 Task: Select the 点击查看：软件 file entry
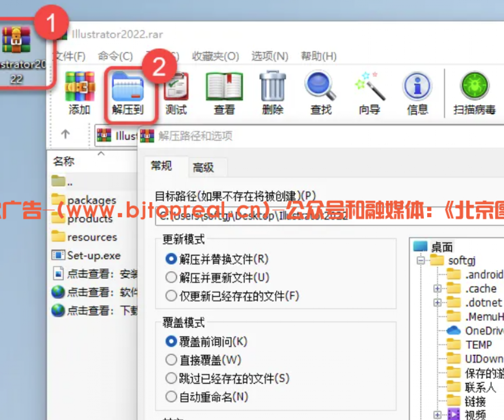[94, 292]
